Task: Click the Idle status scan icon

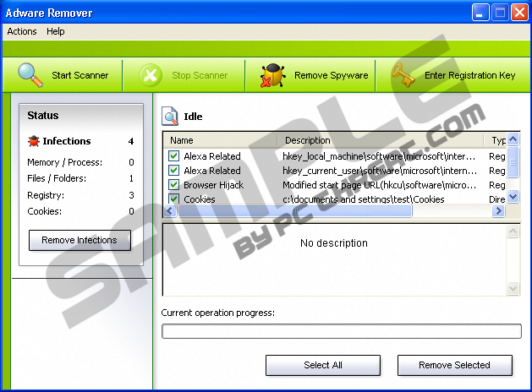Action: click(x=170, y=117)
